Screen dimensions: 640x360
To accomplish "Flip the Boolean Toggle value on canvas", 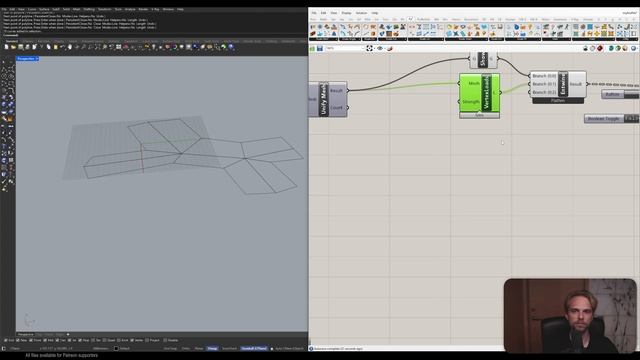I will click(x=631, y=118).
